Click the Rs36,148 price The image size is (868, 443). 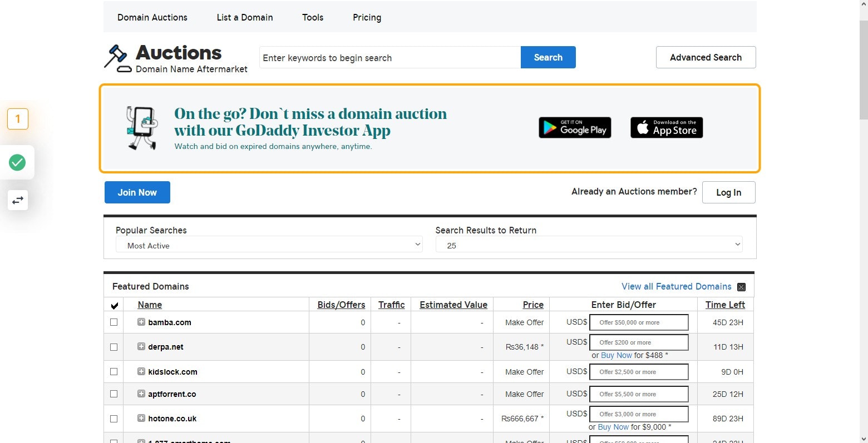tap(524, 347)
